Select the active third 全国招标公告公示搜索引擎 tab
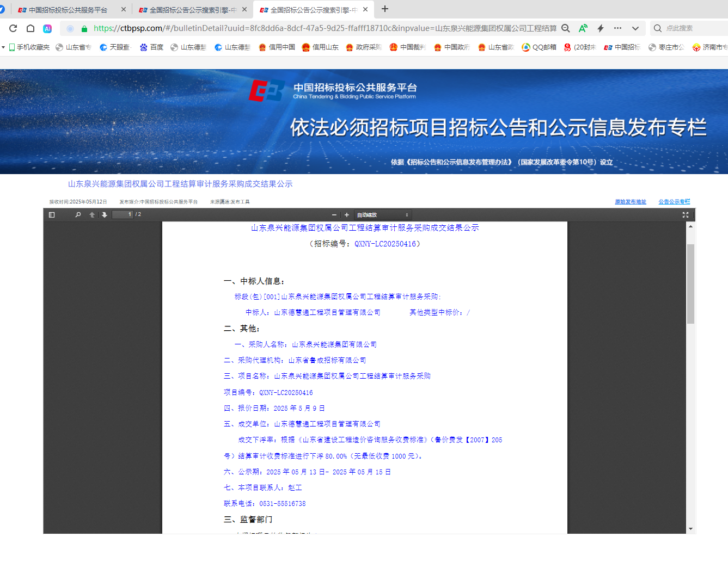 tap(308, 10)
